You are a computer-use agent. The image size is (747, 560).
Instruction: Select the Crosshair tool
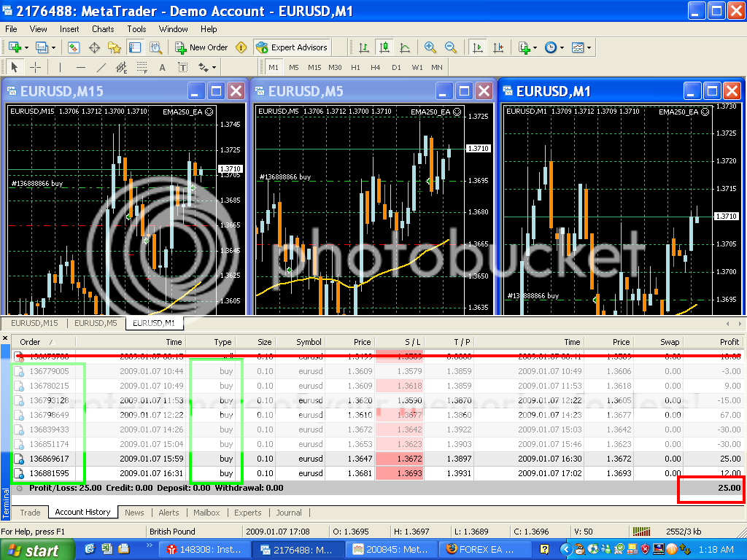click(35, 67)
